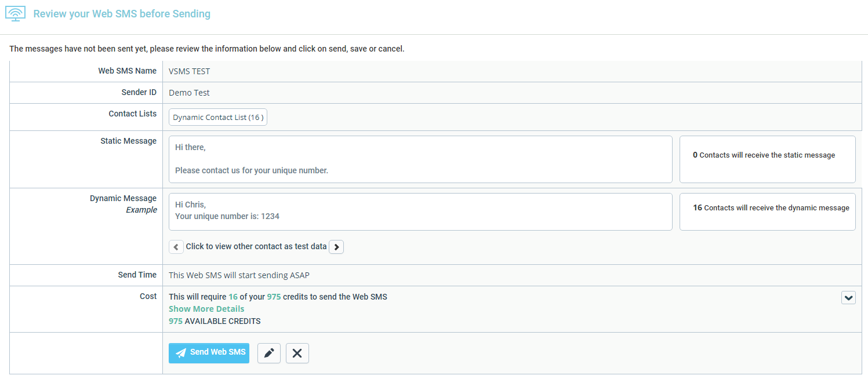This screenshot has height=379, width=868.
Task: Click the 16 Contacts dynamic message box
Action: (767, 212)
